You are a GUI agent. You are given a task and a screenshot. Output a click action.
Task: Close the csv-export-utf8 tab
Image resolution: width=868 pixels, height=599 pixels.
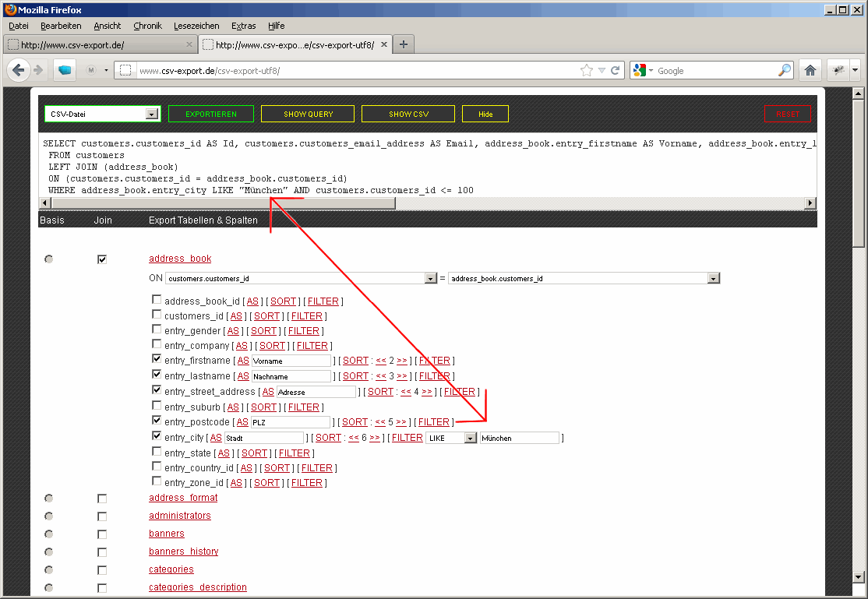[384, 45]
